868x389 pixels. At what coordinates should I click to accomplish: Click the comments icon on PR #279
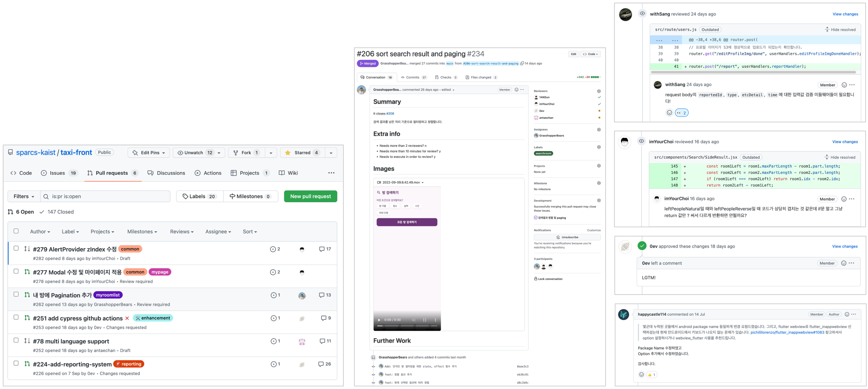click(322, 249)
